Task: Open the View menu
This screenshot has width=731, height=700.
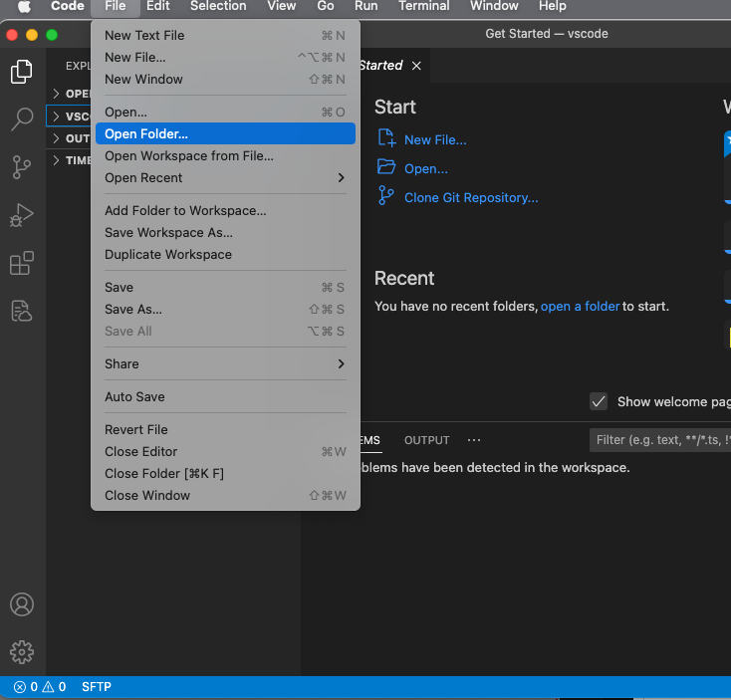Action: 282,7
